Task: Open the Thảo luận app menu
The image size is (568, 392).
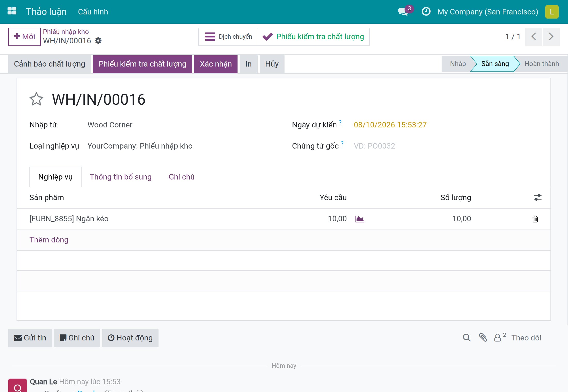Action: 46,12
